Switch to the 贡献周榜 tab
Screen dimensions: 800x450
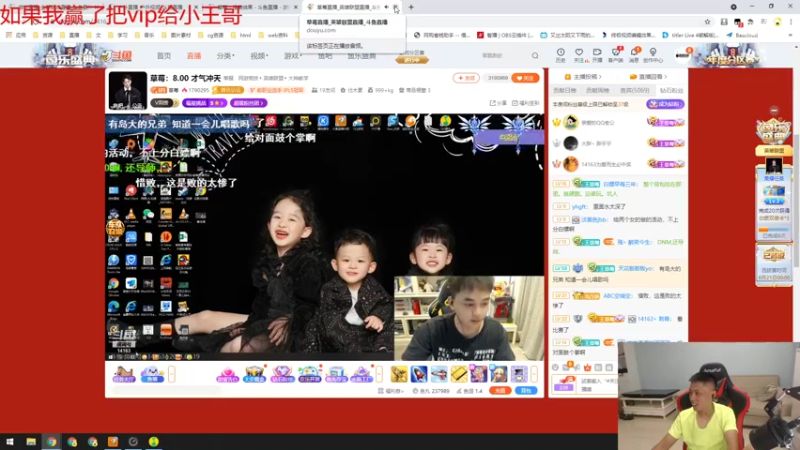597,90
